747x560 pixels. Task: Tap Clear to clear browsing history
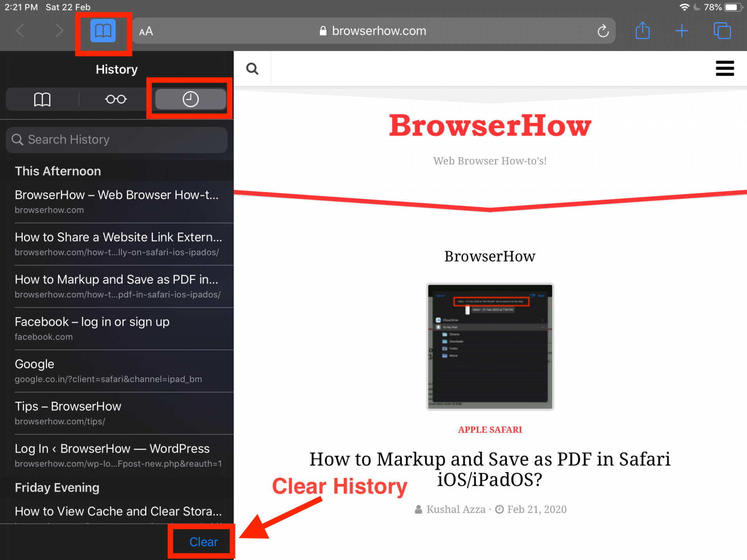203,542
